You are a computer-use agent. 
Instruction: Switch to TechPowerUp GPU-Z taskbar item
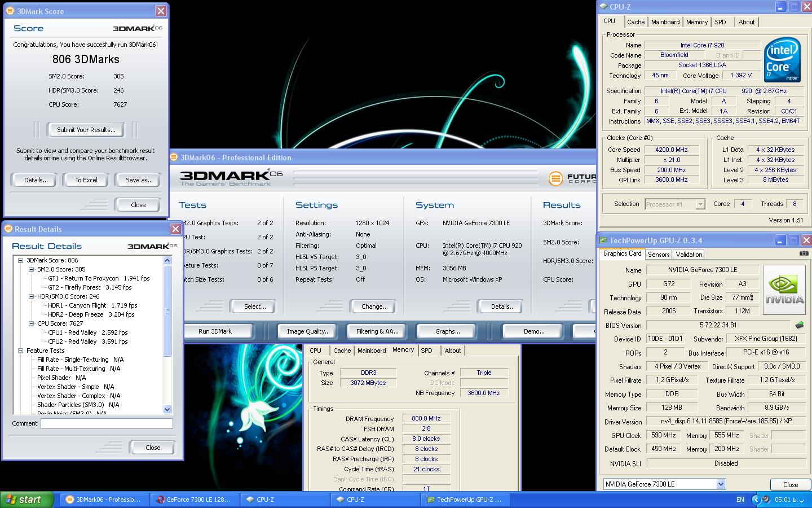466,500
